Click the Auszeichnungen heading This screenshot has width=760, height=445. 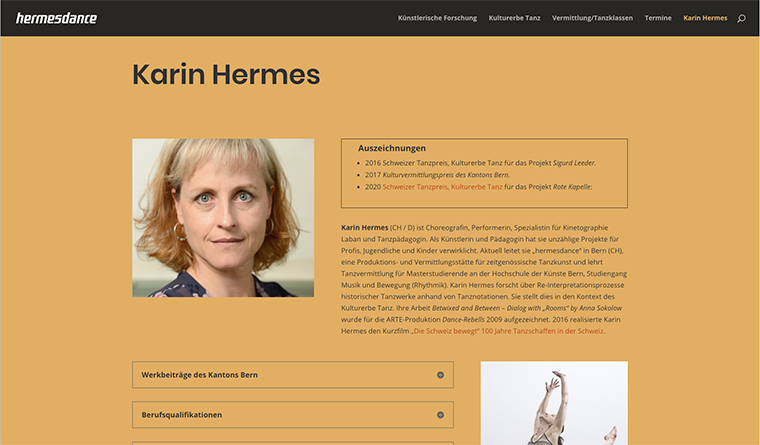392,148
